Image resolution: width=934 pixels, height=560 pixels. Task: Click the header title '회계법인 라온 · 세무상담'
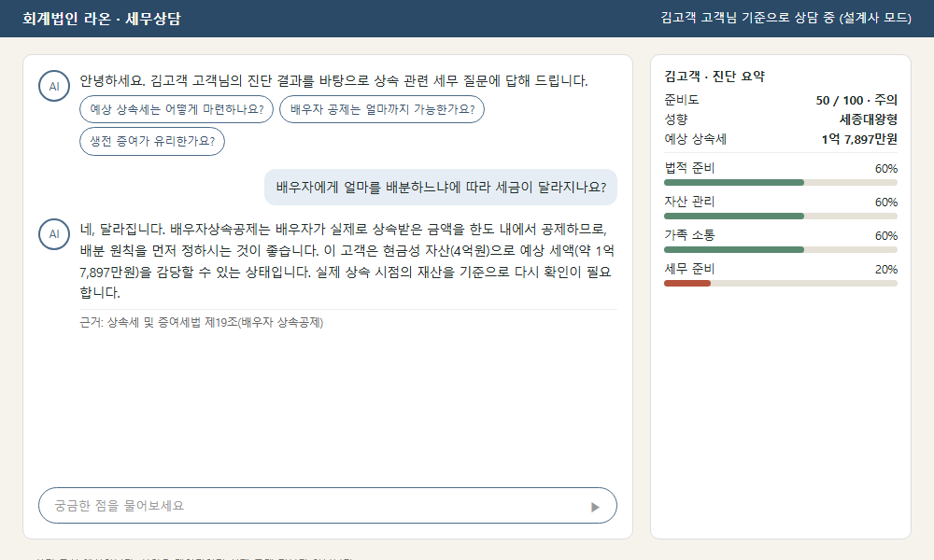click(101, 19)
